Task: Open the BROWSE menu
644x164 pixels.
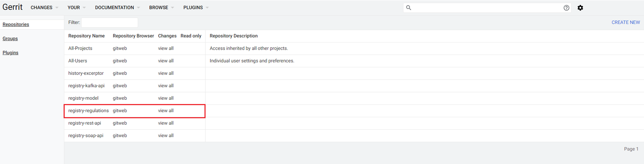Action: click(x=161, y=8)
